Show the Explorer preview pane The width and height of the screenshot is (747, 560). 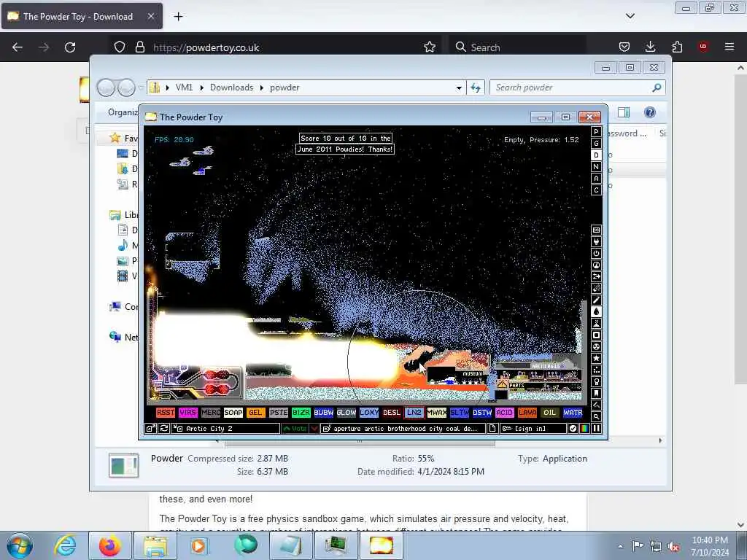[x=624, y=112]
